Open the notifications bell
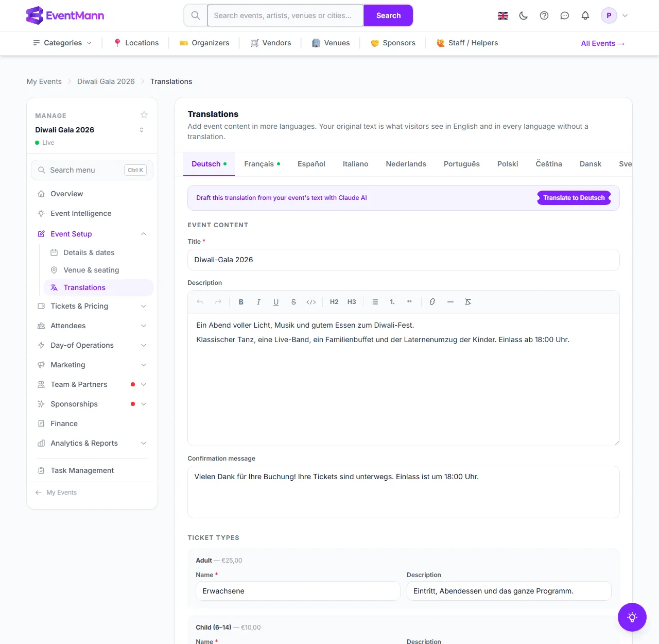Image resolution: width=659 pixels, height=644 pixels. point(585,15)
